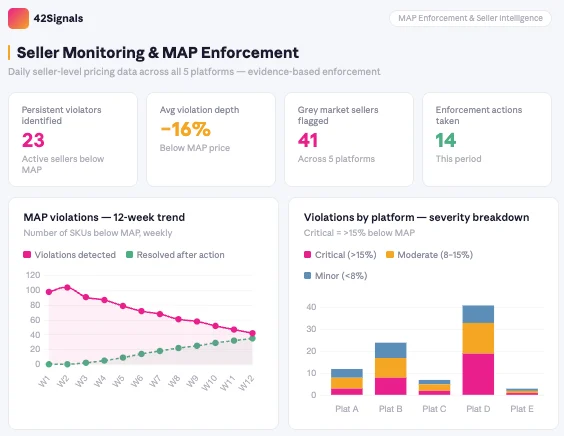
Task: Click Plat B moderate orange bar segment
Action: tap(391, 368)
